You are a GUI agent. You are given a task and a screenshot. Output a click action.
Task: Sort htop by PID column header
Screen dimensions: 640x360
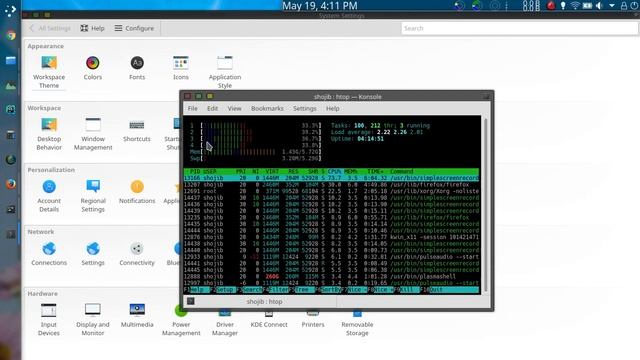click(195, 171)
